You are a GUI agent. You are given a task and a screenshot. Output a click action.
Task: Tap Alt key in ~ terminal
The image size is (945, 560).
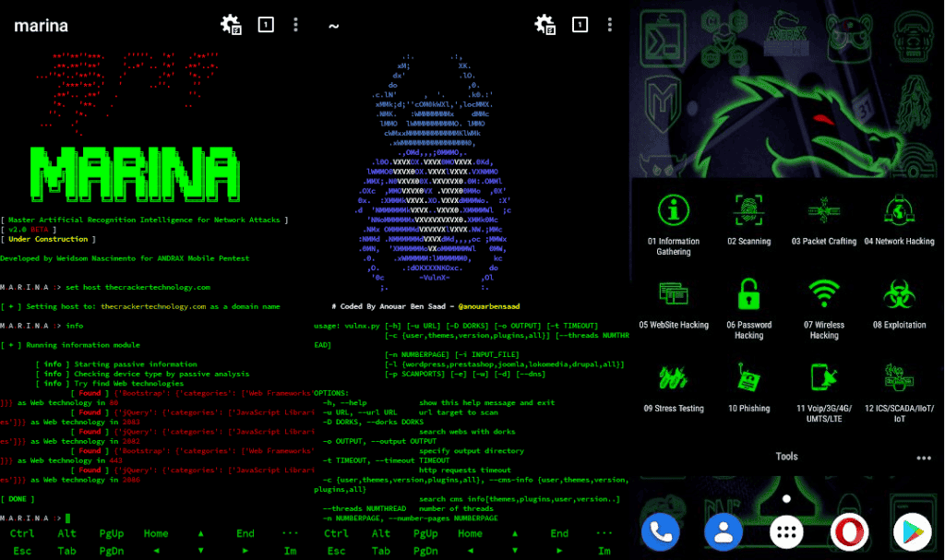[381, 533]
